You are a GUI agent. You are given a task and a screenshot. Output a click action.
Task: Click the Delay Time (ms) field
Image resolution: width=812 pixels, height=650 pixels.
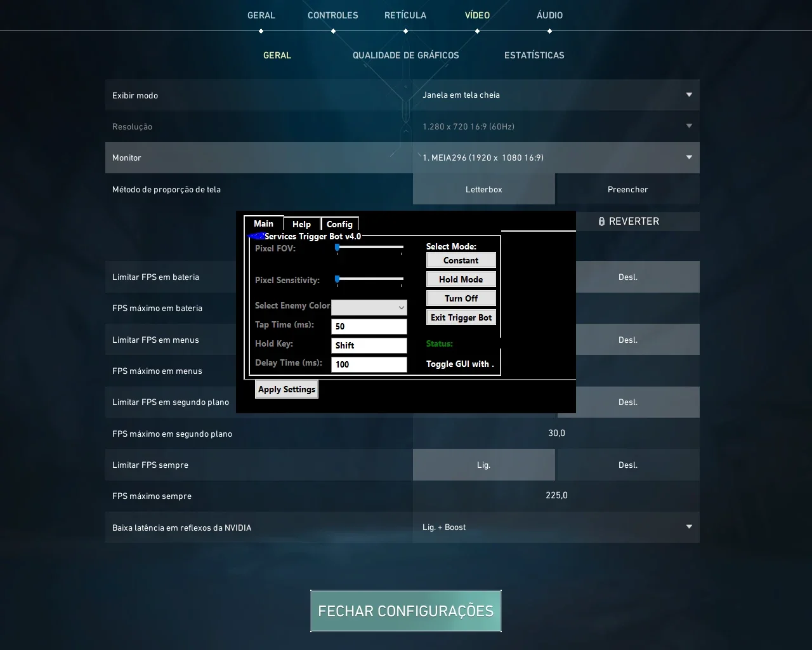(369, 364)
